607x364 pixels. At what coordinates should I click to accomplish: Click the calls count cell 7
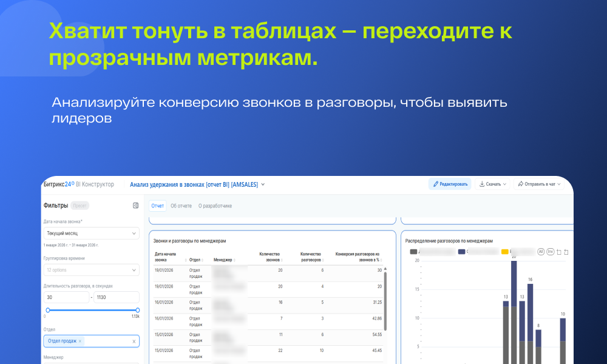[282, 318]
